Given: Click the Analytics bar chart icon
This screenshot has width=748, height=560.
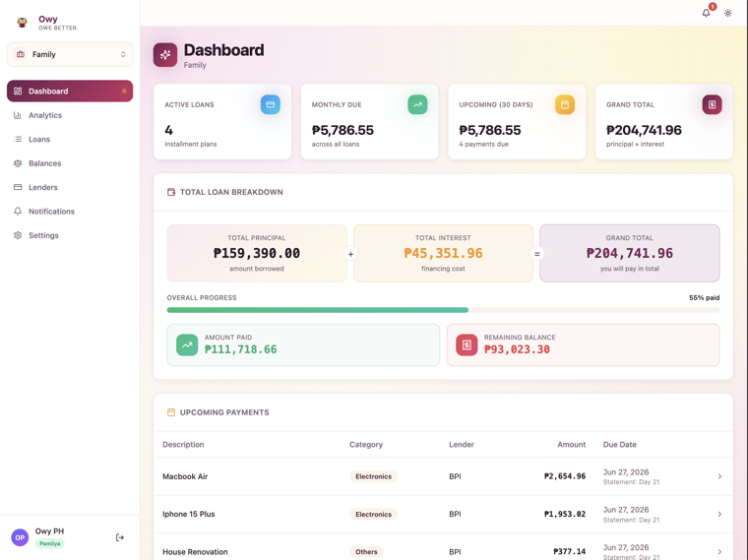Looking at the screenshot, I should click(18, 115).
